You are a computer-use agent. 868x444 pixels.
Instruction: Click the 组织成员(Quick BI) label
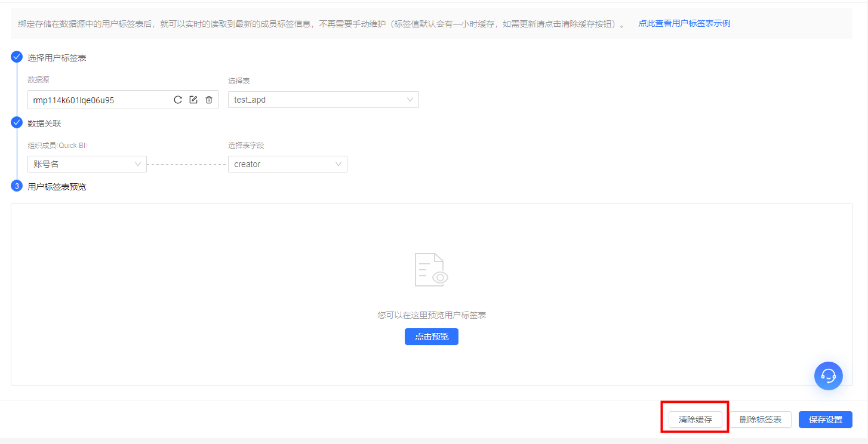(58, 146)
